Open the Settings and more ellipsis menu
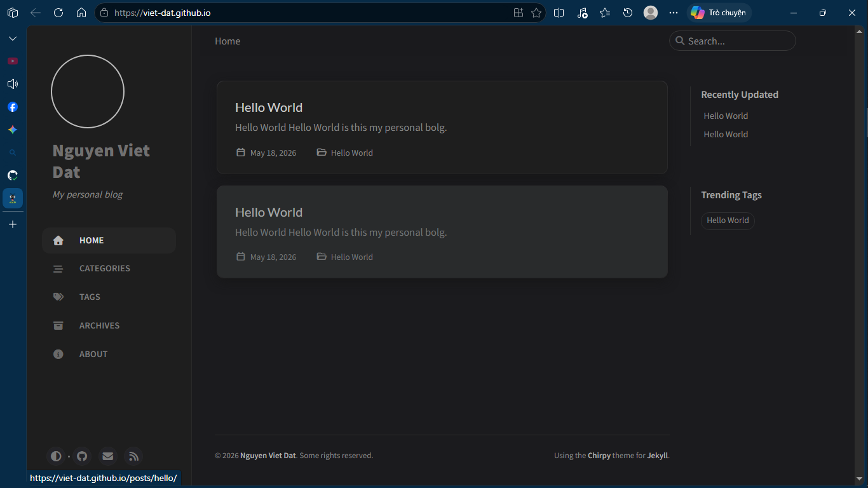The width and height of the screenshot is (868, 488). click(x=674, y=13)
